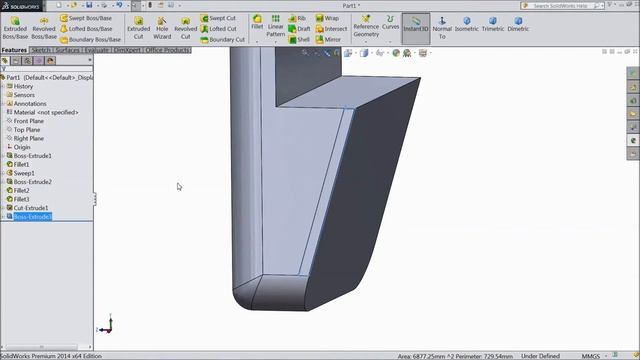Click the Origin item in tree
Screen dimensions: 640x360
coord(22,147)
